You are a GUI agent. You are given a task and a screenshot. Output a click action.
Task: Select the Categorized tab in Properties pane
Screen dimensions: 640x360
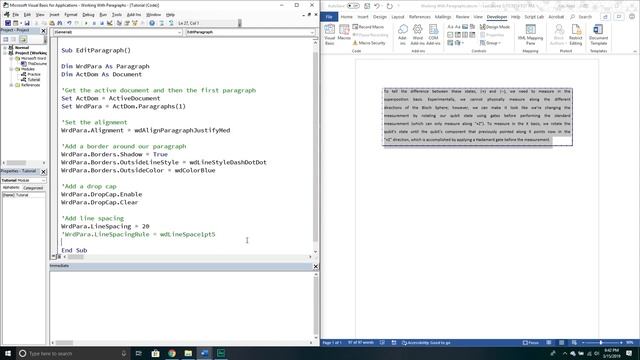(x=33, y=188)
